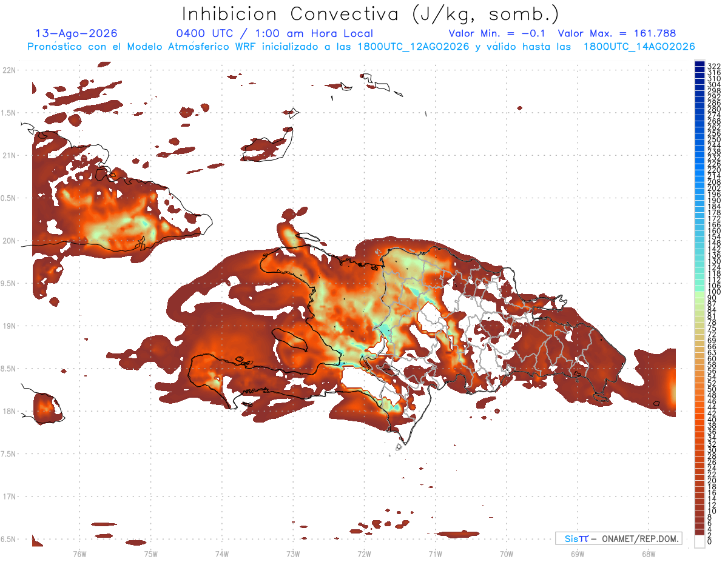Click the '250' value on the color scale
Viewport: 728px width, 562px height.
[713, 139]
